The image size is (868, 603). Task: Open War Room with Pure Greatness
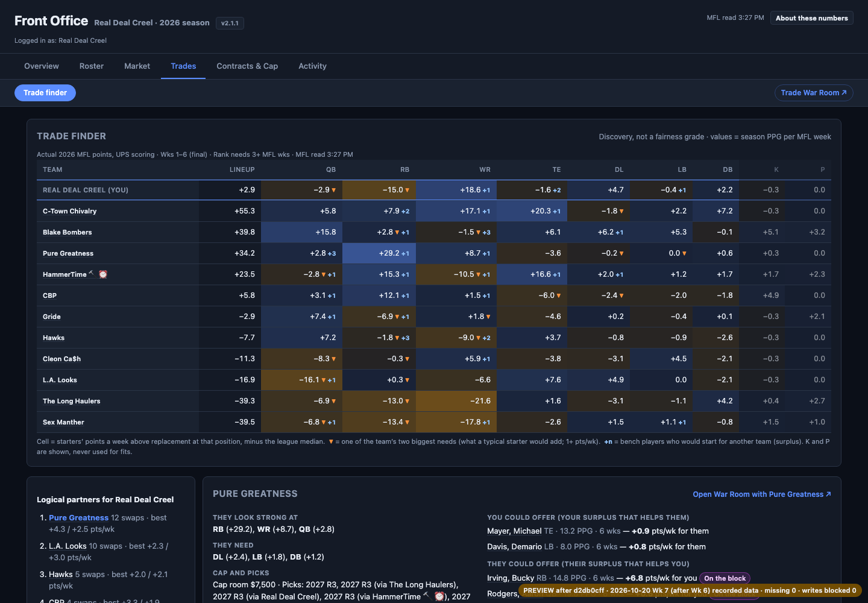pos(762,494)
